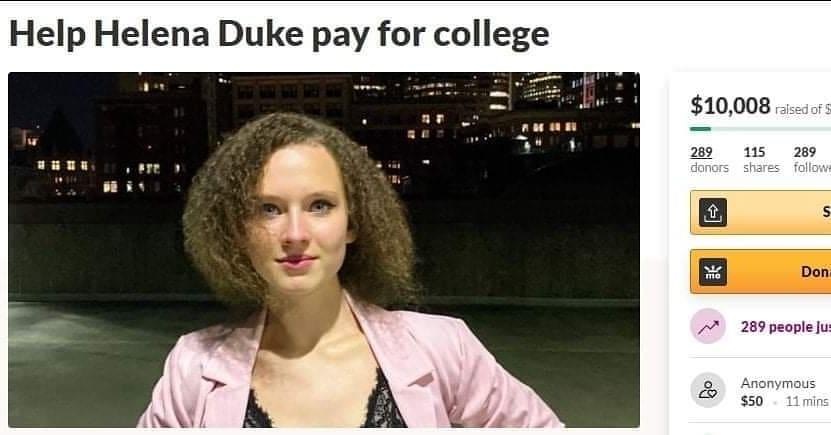831x435 pixels.
Task: Click the 11 mins timestamp
Action: tap(807, 401)
